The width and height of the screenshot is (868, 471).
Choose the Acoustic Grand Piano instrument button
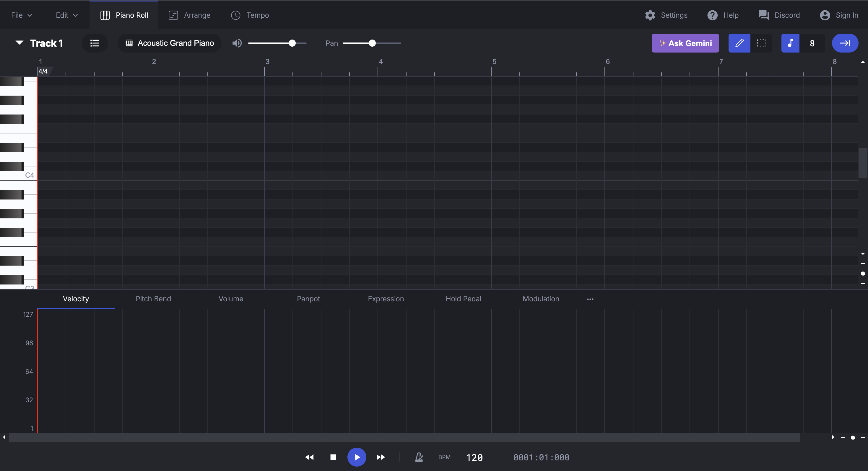tap(170, 43)
